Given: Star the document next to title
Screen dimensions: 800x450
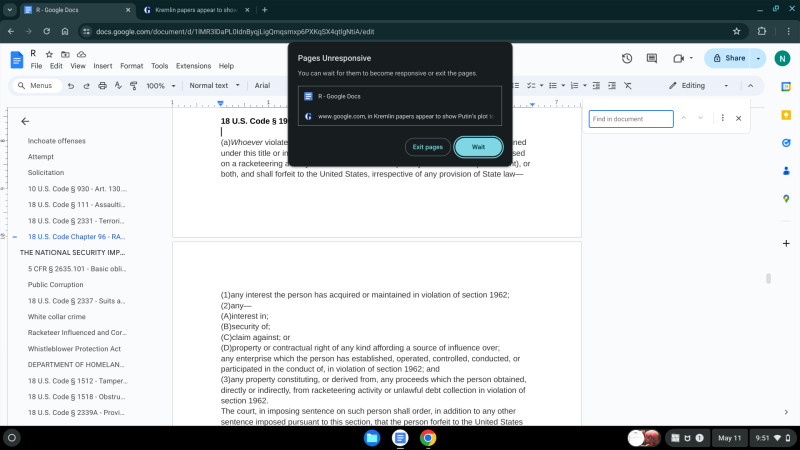Looking at the screenshot, I should coord(50,53).
